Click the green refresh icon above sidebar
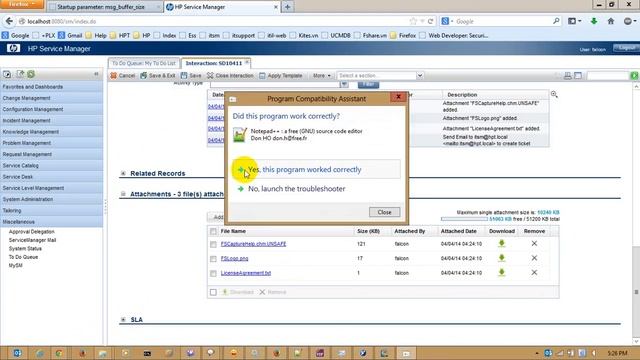 coord(31,74)
